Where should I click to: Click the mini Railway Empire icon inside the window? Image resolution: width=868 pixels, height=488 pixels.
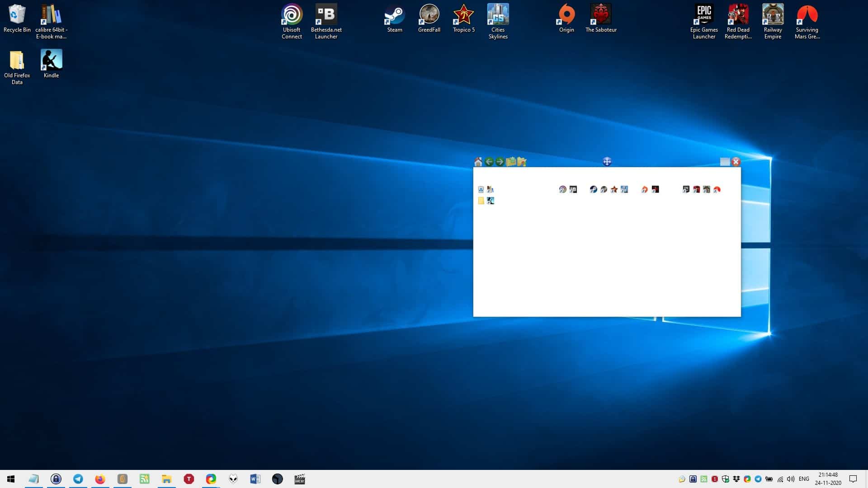click(x=707, y=190)
